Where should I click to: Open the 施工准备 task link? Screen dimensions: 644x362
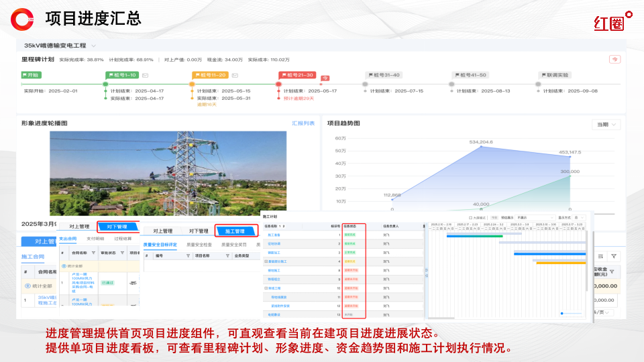pyautogui.click(x=275, y=235)
